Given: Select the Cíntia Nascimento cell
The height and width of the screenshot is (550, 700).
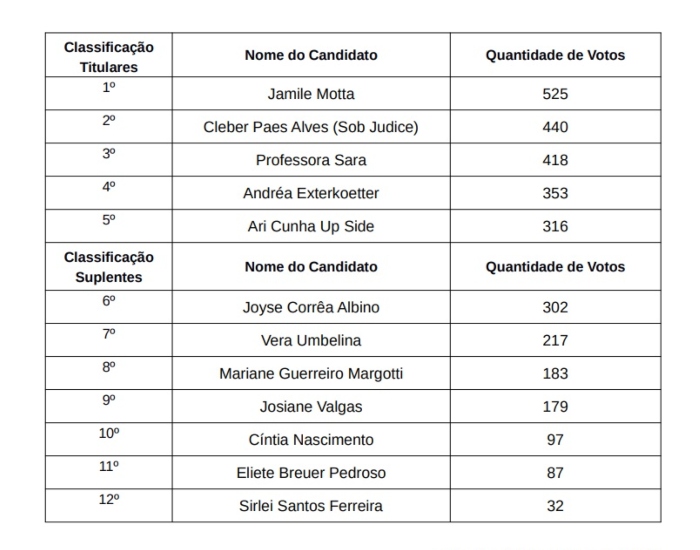Looking at the screenshot, I should tap(311, 440).
